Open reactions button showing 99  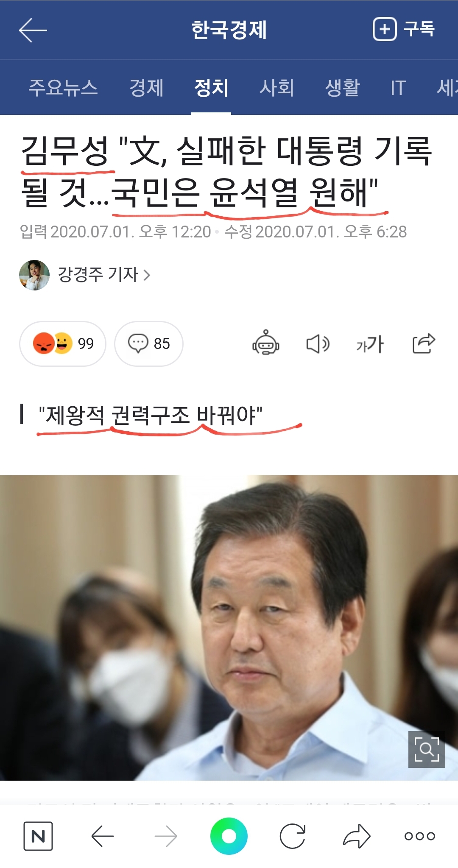point(63,343)
